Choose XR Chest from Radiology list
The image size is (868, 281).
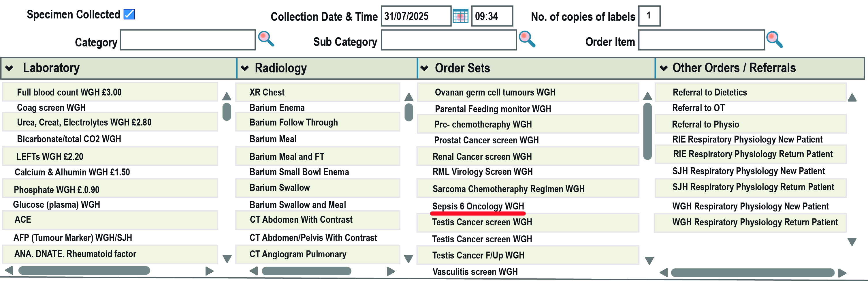267,92
